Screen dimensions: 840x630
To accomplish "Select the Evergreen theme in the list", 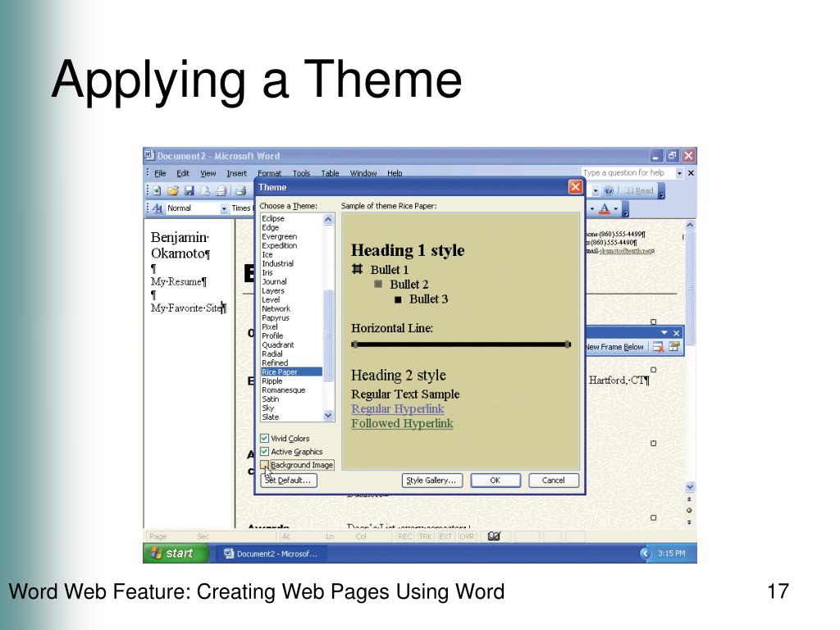I will point(279,236).
